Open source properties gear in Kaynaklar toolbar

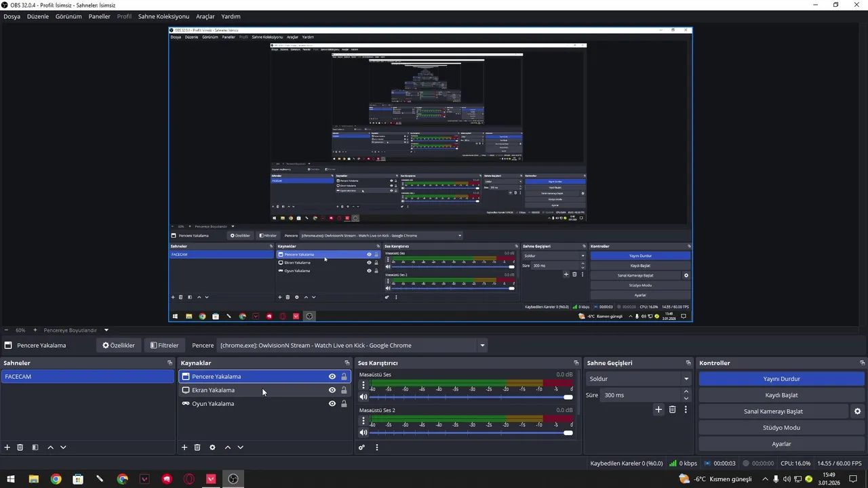point(212,447)
